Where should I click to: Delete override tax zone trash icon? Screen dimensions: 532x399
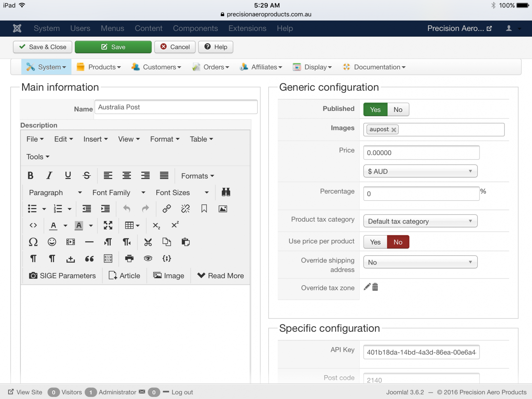click(x=375, y=287)
